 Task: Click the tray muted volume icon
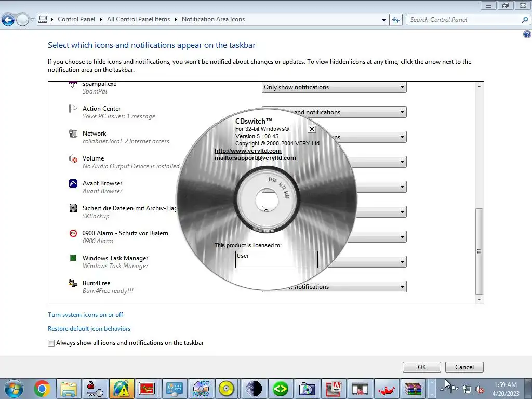click(x=480, y=390)
